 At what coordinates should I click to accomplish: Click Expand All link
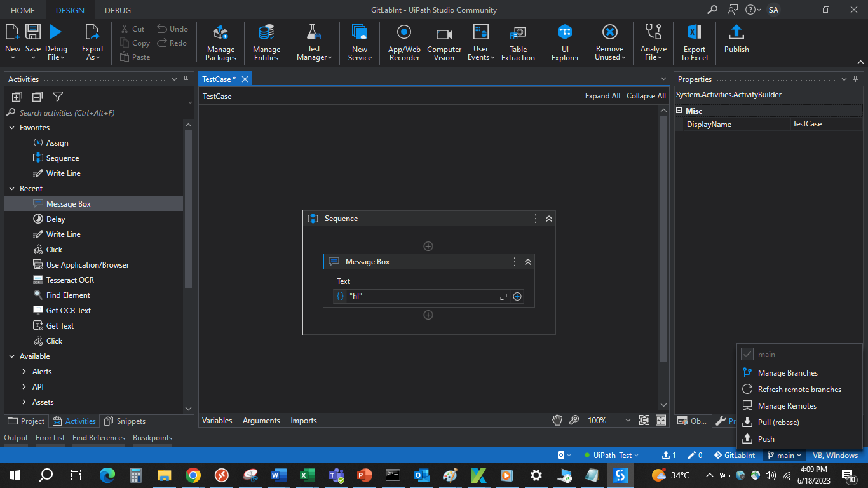pyautogui.click(x=602, y=96)
